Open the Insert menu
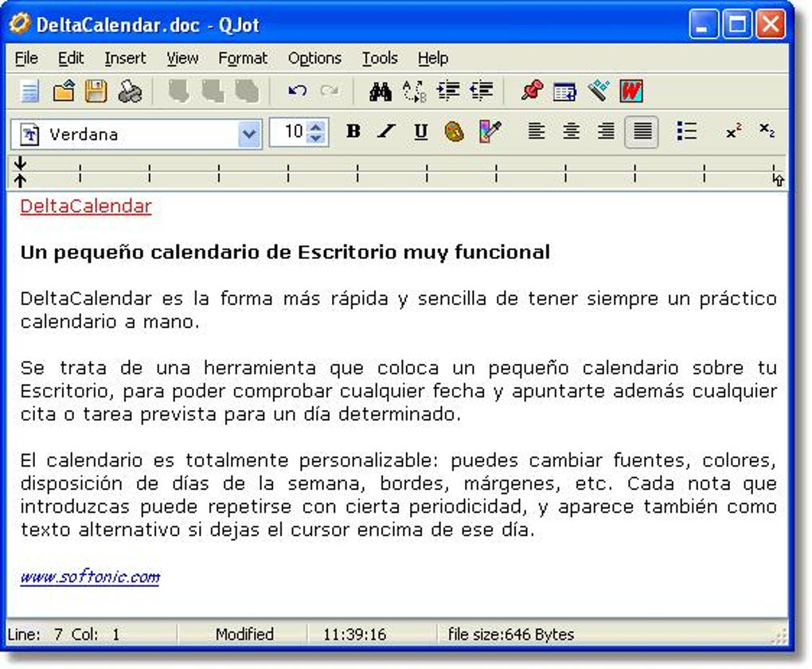 tap(125, 58)
